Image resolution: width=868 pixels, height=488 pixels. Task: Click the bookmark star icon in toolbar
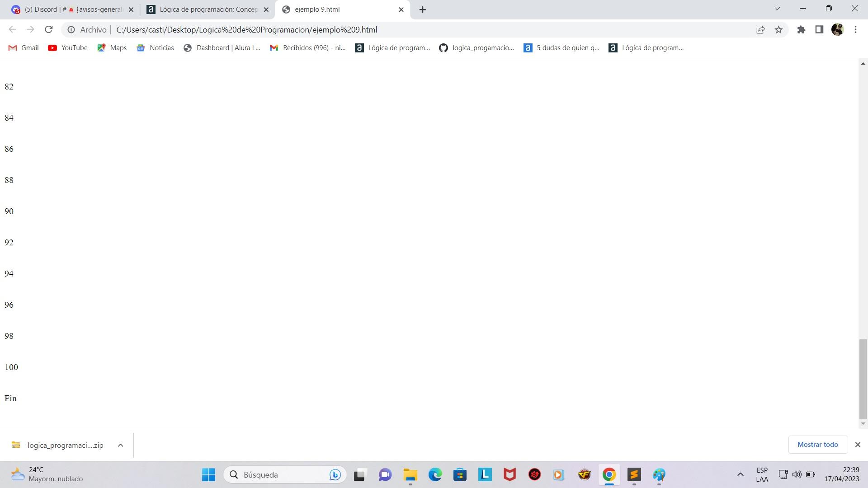[x=779, y=29]
